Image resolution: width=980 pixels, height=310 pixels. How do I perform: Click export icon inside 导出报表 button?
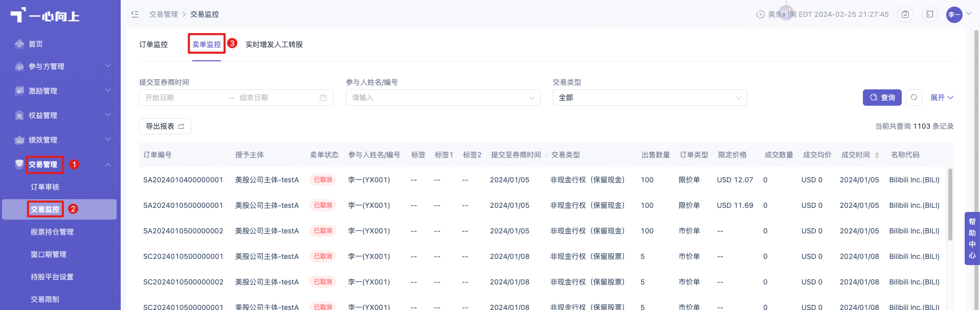point(181,126)
